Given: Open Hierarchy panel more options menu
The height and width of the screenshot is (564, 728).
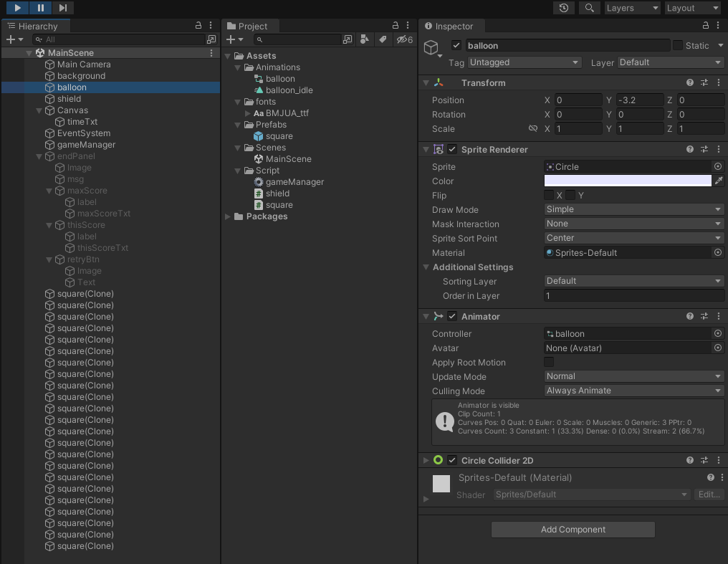Looking at the screenshot, I should pos(211,26).
